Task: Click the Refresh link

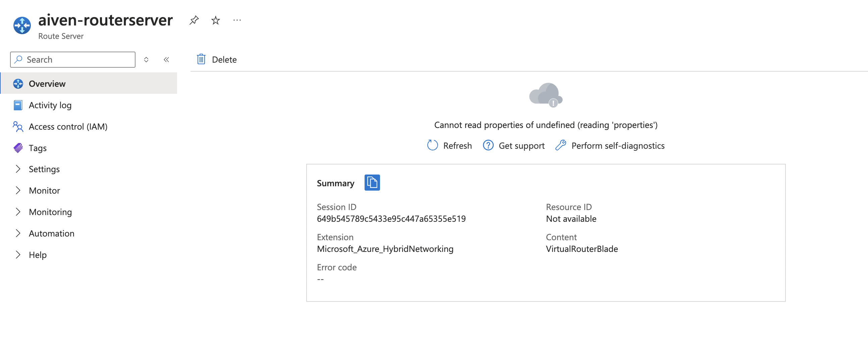Action: [457, 146]
